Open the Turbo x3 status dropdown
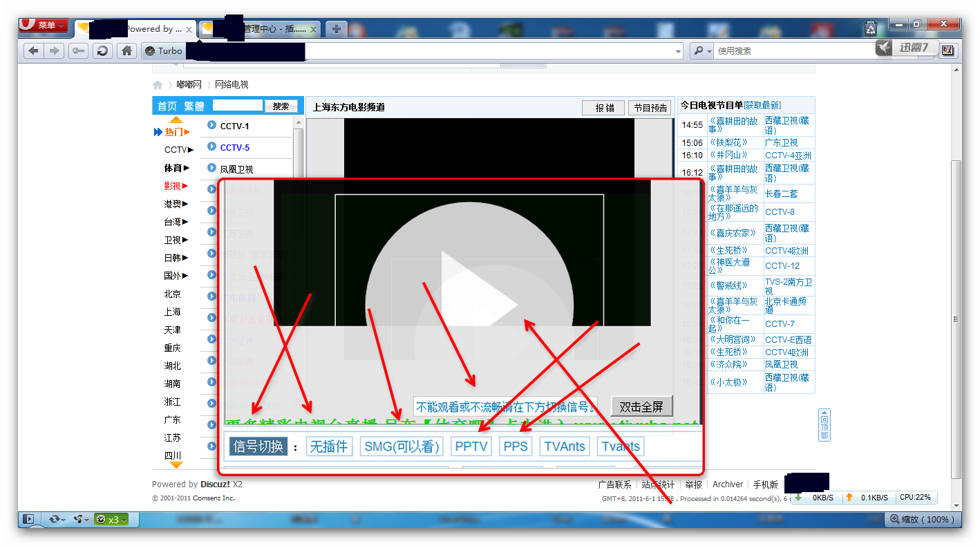 pyautogui.click(x=111, y=520)
